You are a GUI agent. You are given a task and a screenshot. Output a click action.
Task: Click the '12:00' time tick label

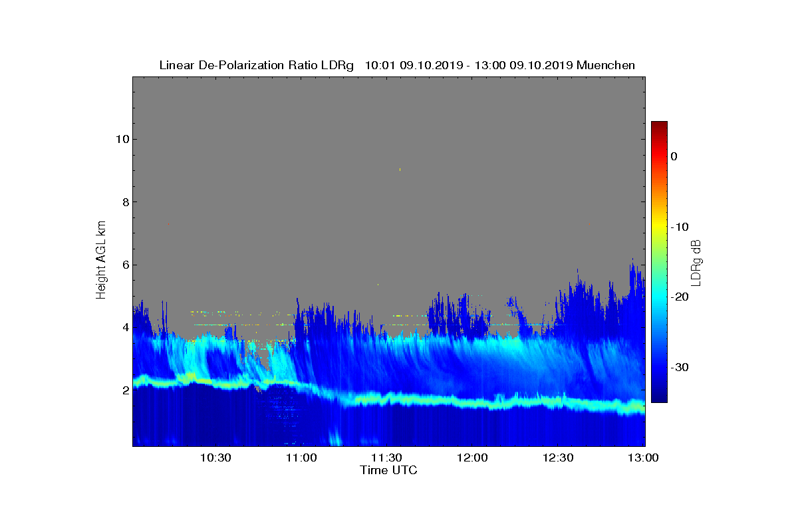pyautogui.click(x=472, y=458)
